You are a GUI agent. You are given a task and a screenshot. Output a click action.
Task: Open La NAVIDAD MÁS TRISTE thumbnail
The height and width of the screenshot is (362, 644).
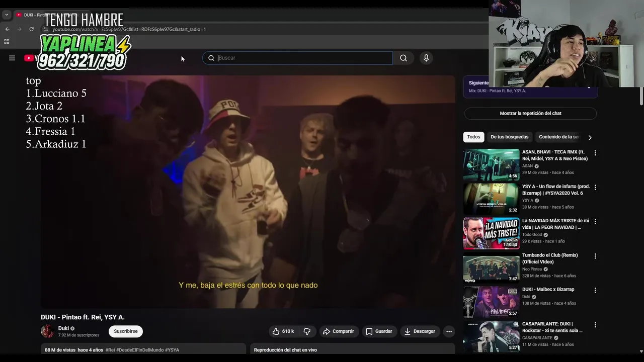[x=491, y=233]
